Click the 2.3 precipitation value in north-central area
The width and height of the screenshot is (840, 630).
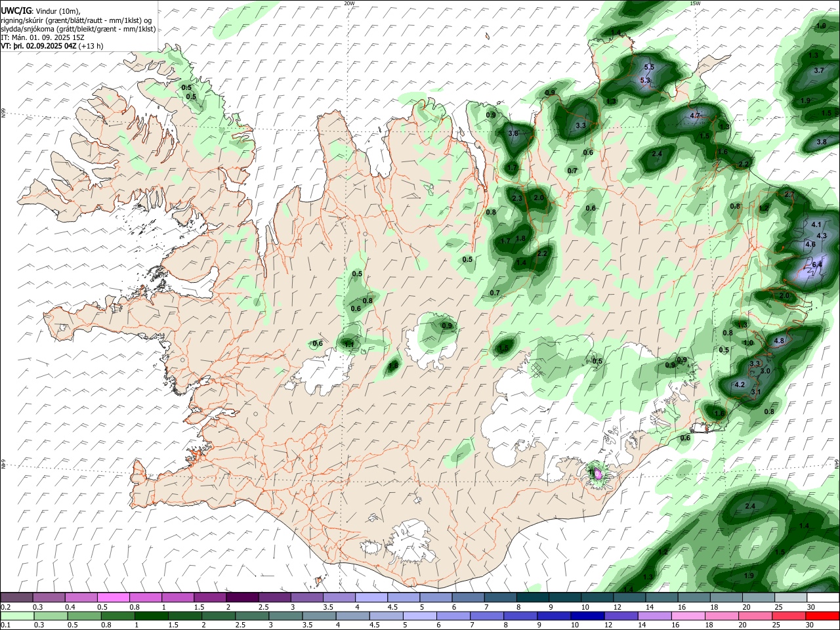(517, 198)
